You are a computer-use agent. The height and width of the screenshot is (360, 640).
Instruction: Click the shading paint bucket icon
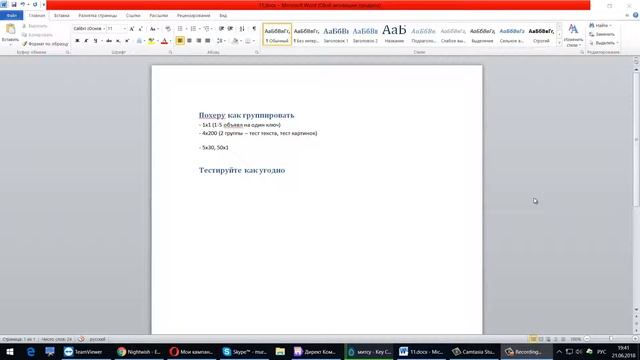(x=235, y=41)
